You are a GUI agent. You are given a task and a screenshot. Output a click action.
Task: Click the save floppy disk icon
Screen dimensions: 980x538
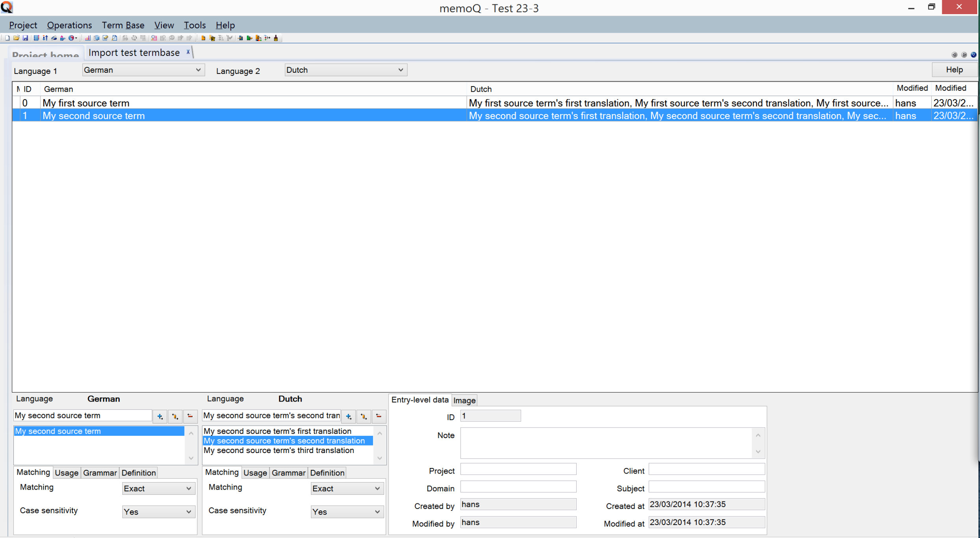tap(25, 38)
